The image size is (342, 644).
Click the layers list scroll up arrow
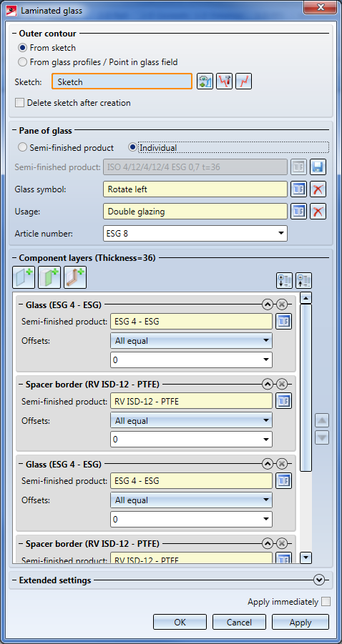(306, 298)
